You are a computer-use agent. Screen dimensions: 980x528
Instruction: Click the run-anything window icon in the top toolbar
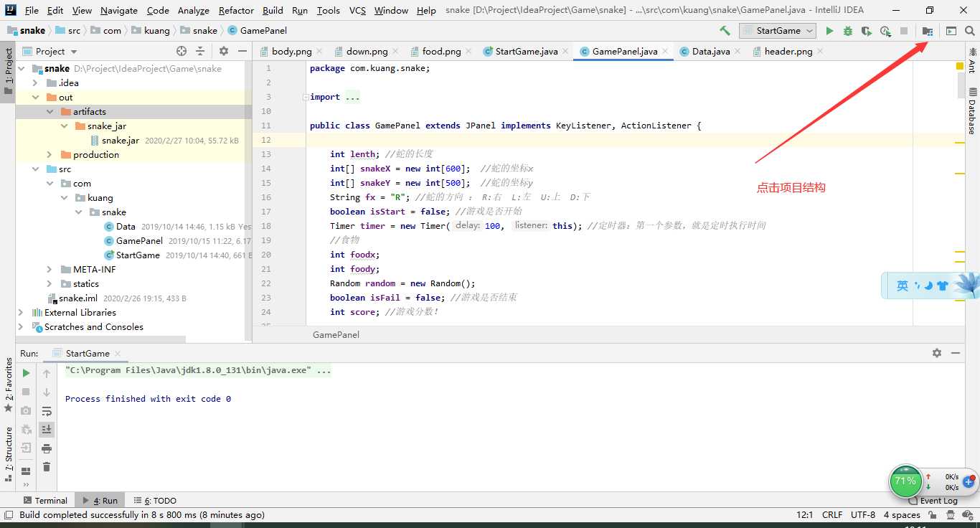951,31
